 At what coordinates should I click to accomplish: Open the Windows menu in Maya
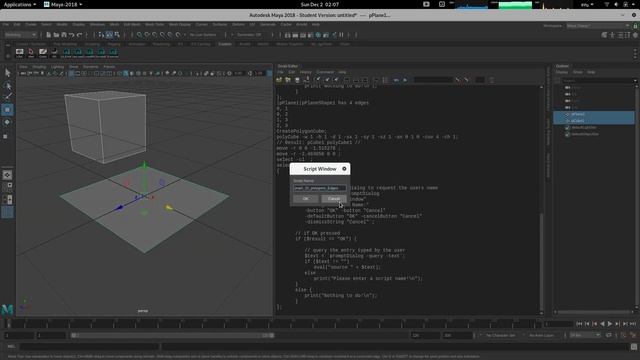[97, 24]
